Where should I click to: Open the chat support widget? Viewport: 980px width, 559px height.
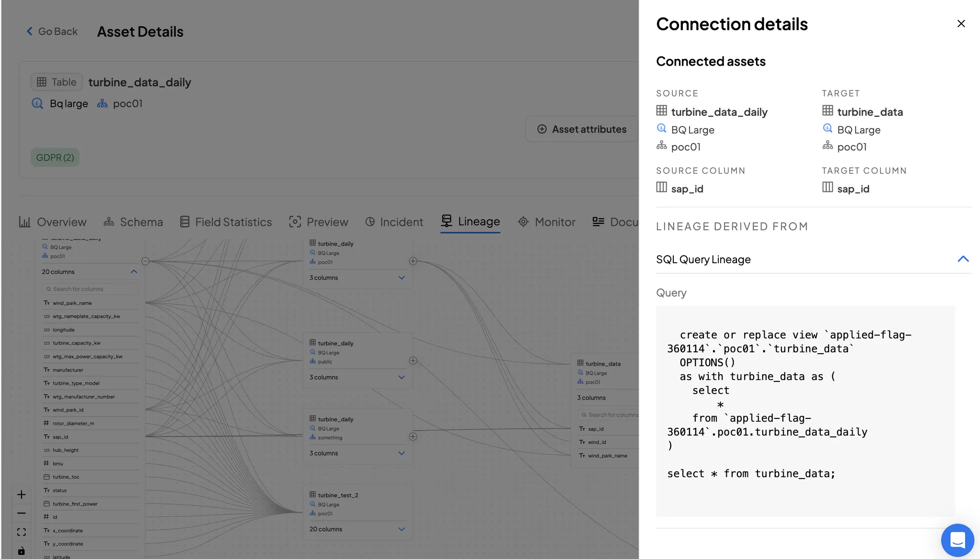pos(957,540)
